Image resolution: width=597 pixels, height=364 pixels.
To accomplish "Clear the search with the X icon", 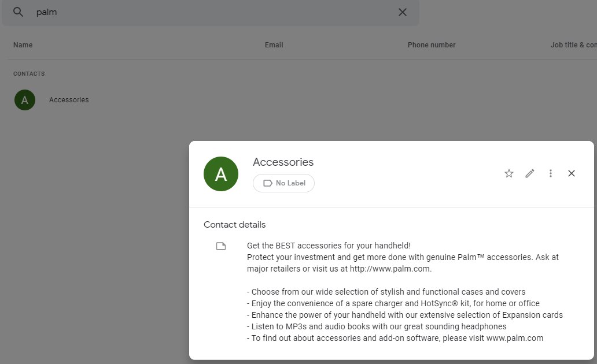I will pos(403,12).
